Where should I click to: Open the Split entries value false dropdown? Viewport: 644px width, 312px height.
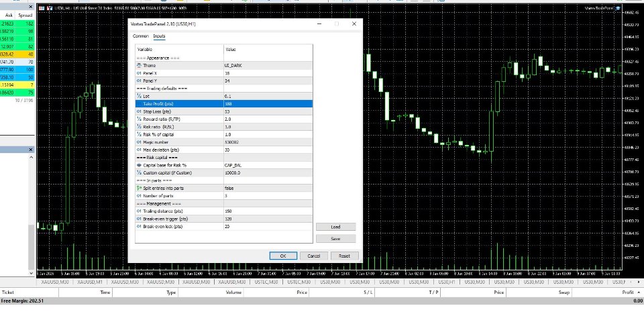tap(268, 188)
